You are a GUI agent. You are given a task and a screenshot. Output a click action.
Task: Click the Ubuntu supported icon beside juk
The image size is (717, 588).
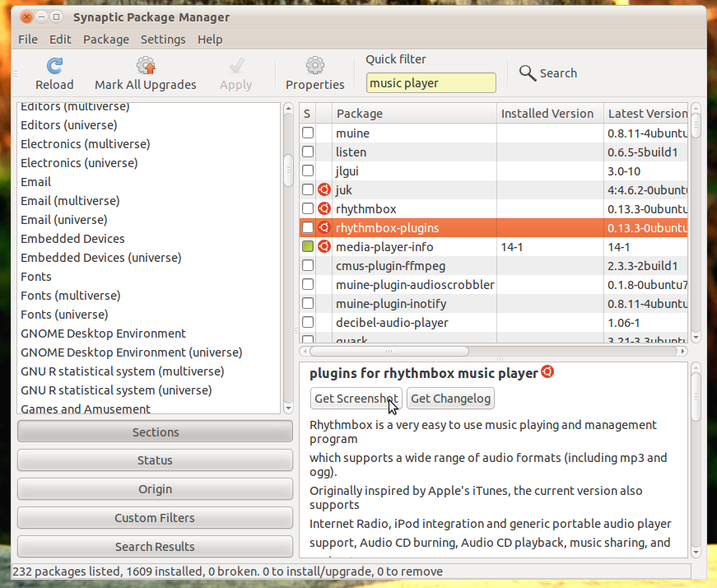point(324,189)
